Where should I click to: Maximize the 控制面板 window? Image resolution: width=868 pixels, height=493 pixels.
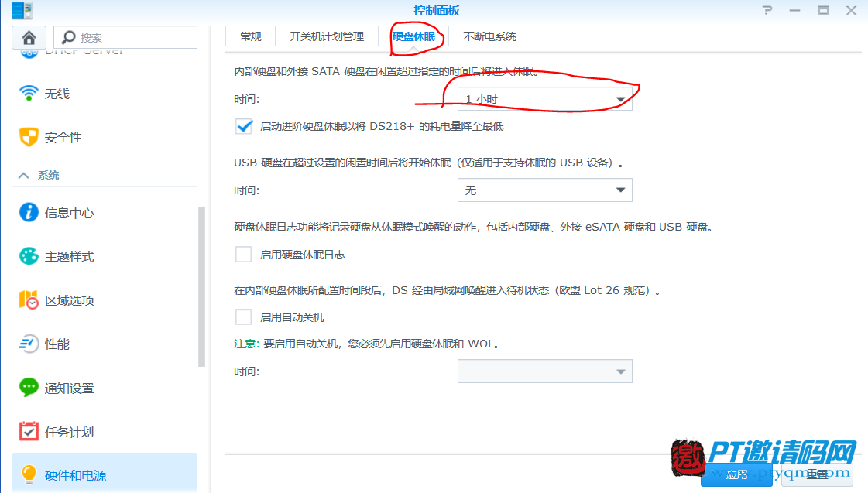pos(823,10)
